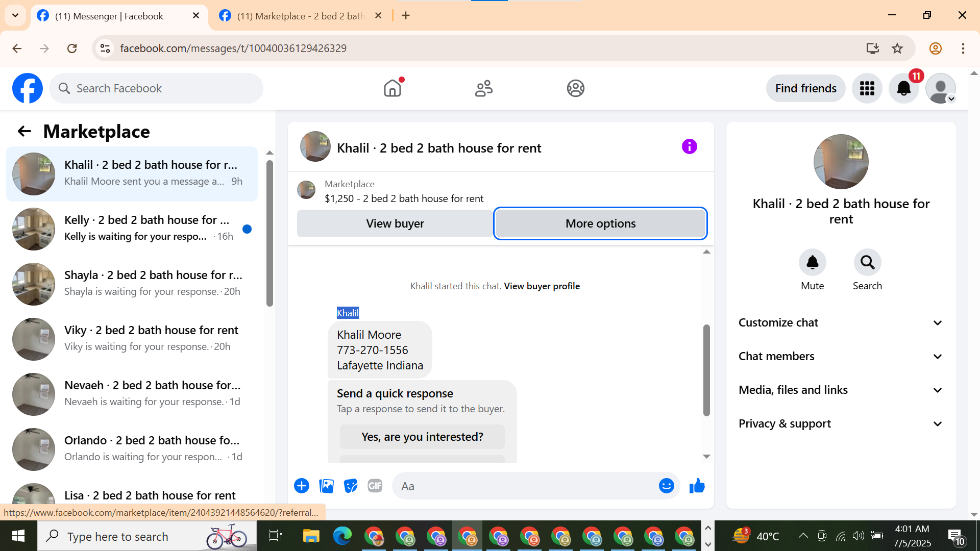980x551 pixels.
Task: Launch Microsoft Edge from the taskbar
Action: [342, 536]
